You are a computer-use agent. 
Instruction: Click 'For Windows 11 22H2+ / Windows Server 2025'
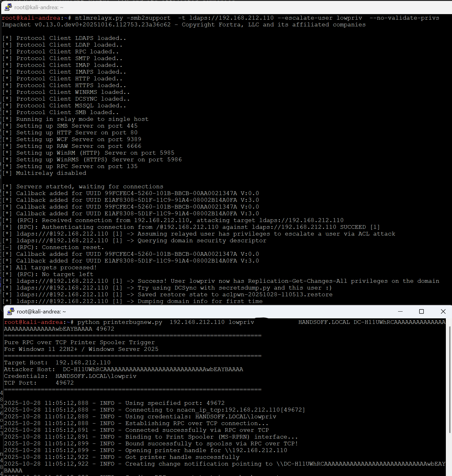[x=81, y=349]
